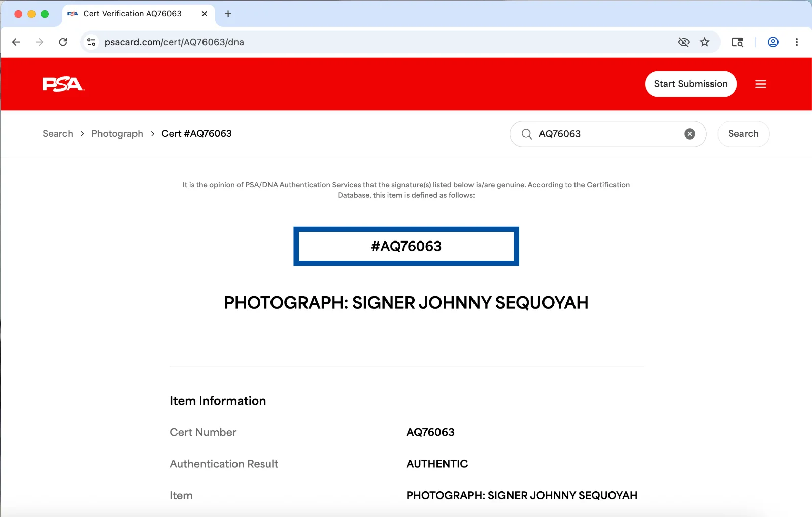Select the AQ76063 cert number value
The image size is (812, 517).
[430, 432]
